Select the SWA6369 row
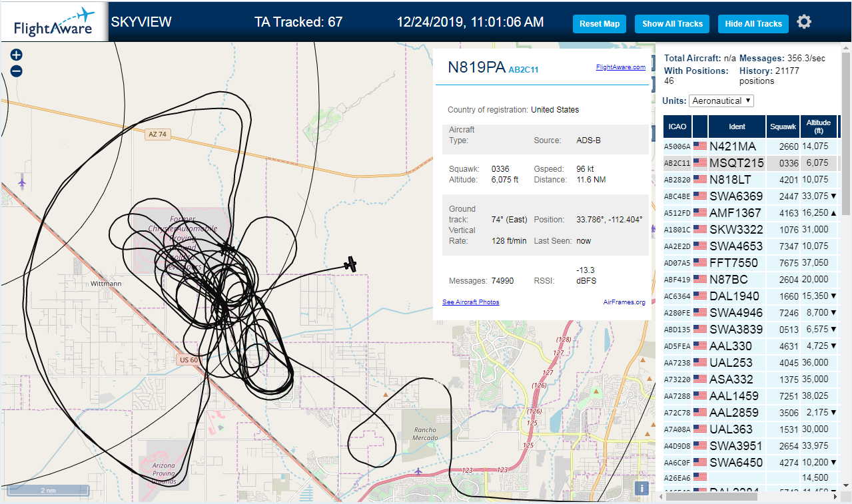Image resolution: width=852 pixels, height=504 pixels. click(x=751, y=196)
